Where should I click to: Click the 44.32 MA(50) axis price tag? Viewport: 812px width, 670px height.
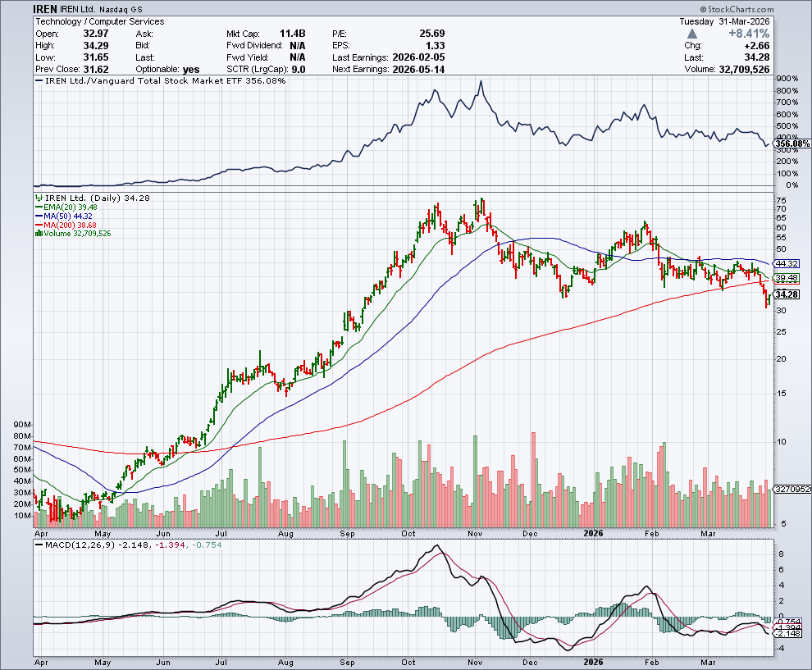click(x=786, y=263)
